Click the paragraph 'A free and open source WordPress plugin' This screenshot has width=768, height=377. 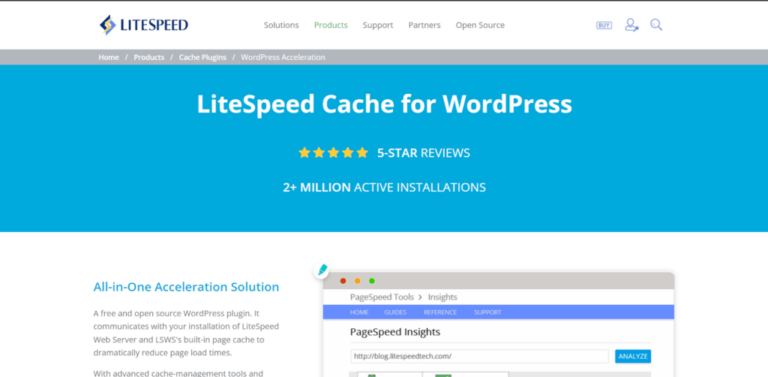pos(186,333)
